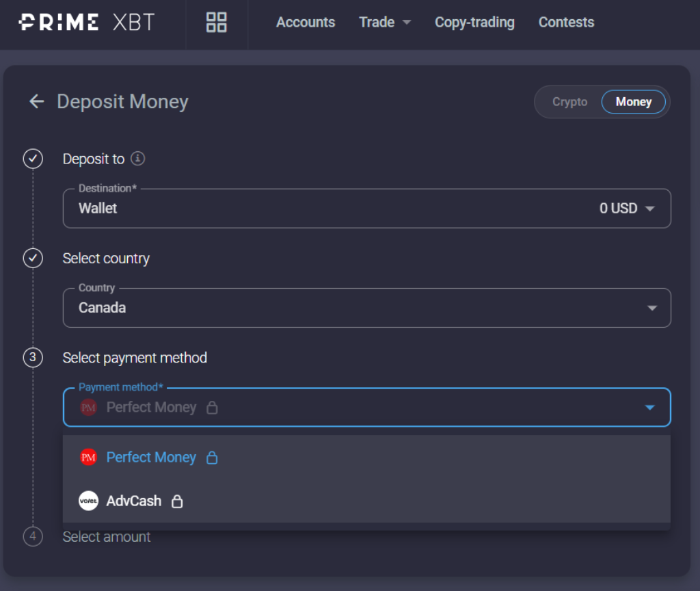The image size is (700, 591).
Task: Choose AdvCash as payment method
Action: 134,501
